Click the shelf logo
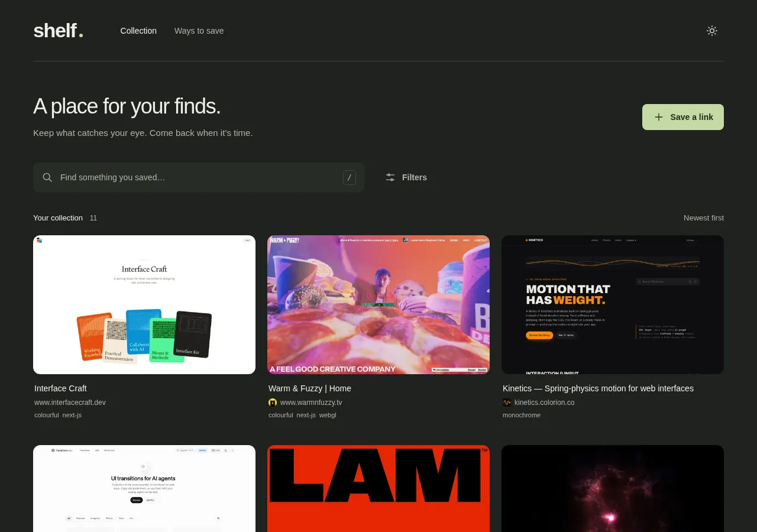757x532 pixels. (58, 31)
